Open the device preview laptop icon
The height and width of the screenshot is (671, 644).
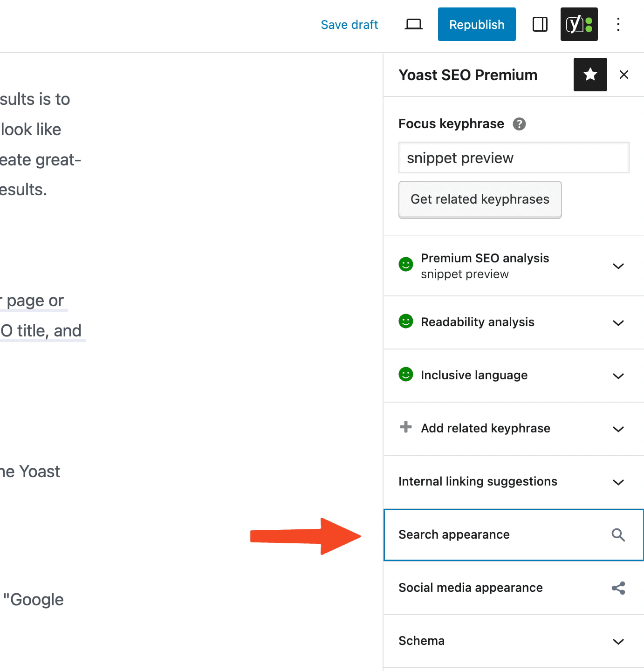(x=413, y=24)
